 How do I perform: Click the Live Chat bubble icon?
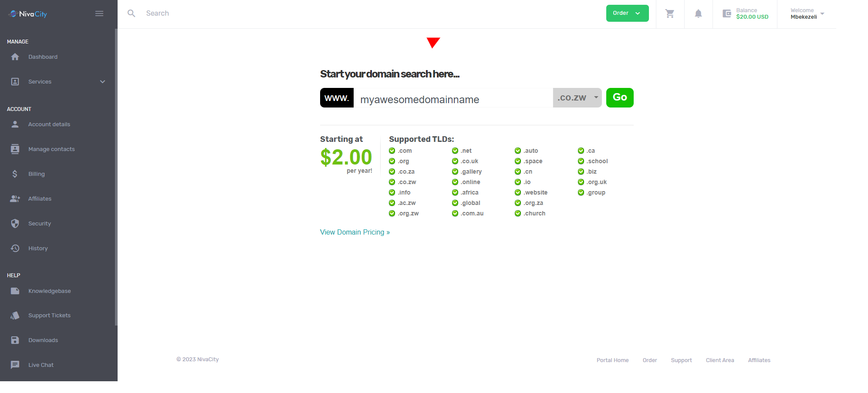(15, 365)
